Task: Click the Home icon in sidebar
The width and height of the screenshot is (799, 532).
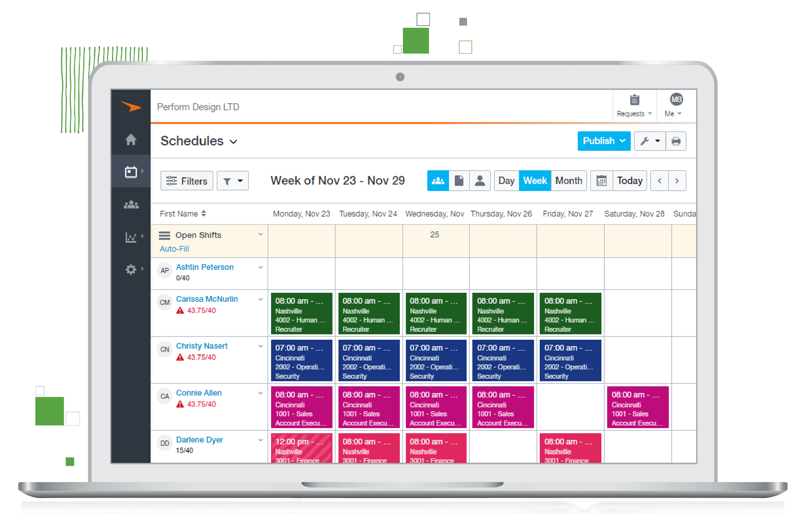Action: (x=131, y=140)
